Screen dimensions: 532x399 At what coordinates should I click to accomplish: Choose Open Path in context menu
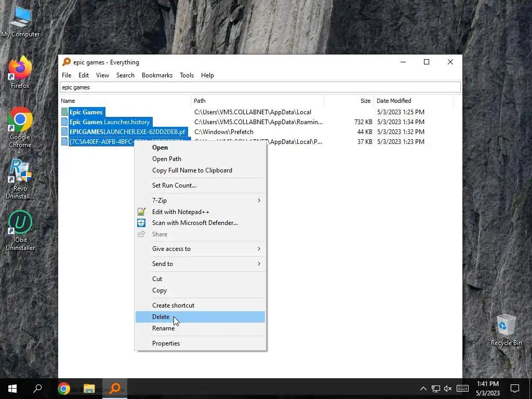(200, 159)
